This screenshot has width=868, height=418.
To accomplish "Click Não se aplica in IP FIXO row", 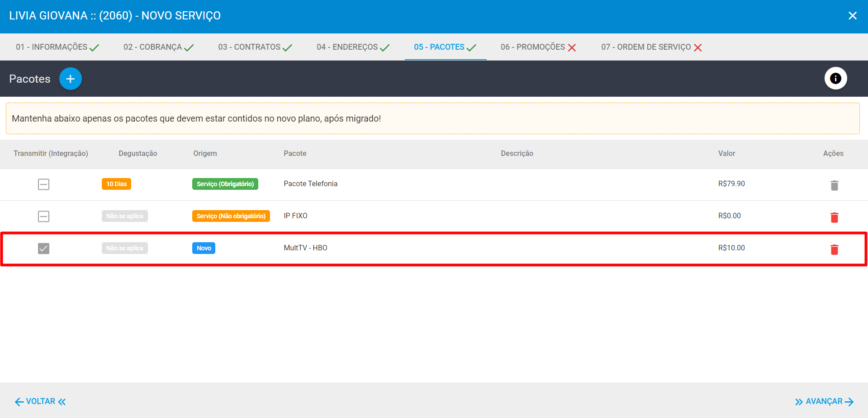I will pyautogui.click(x=125, y=216).
